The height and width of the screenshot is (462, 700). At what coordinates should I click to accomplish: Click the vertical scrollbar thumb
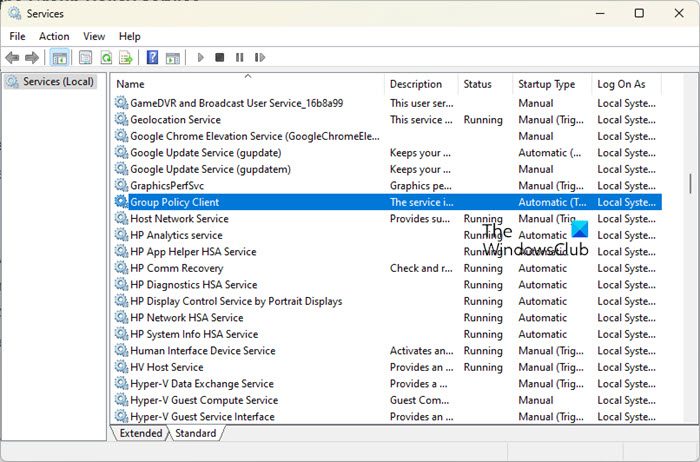[689, 184]
